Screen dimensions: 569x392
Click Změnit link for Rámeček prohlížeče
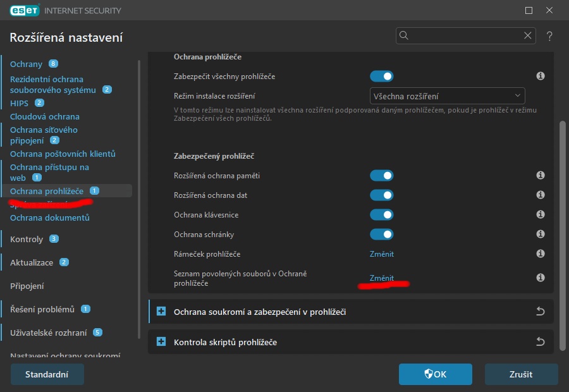(382, 254)
